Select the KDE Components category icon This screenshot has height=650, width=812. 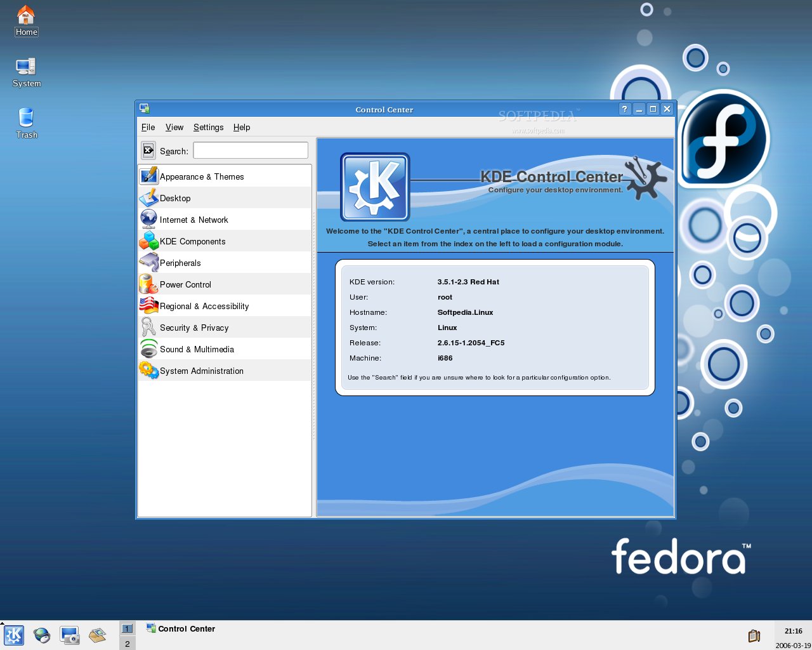click(148, 241)
